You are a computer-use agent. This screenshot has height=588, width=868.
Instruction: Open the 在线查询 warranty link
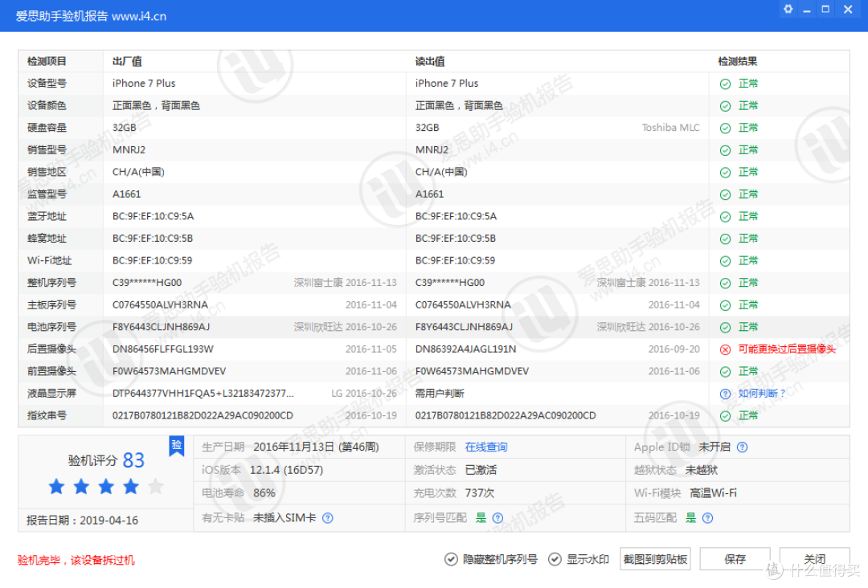[486, 447]
